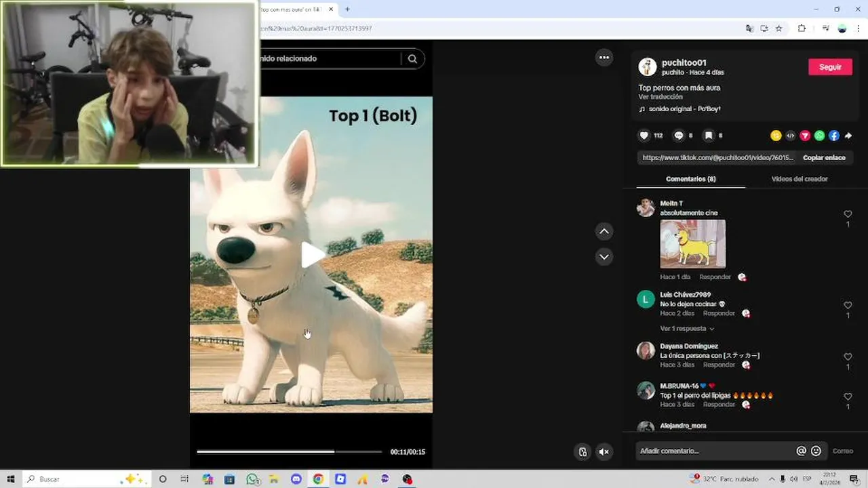Open Microsoft Store from the taskbar

point(230,479)
